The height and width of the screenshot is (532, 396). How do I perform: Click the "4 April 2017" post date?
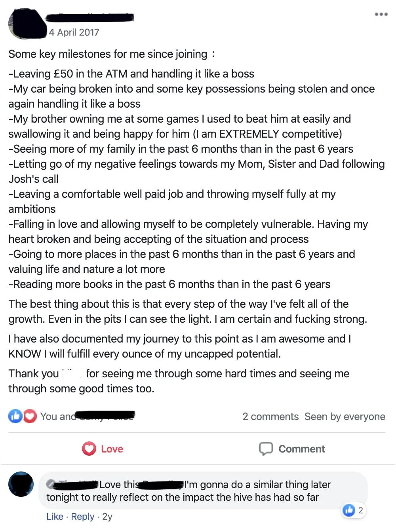74,32
